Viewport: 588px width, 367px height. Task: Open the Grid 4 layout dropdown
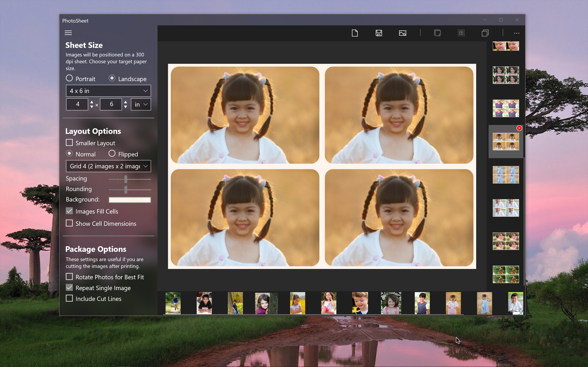pos(108,166)
